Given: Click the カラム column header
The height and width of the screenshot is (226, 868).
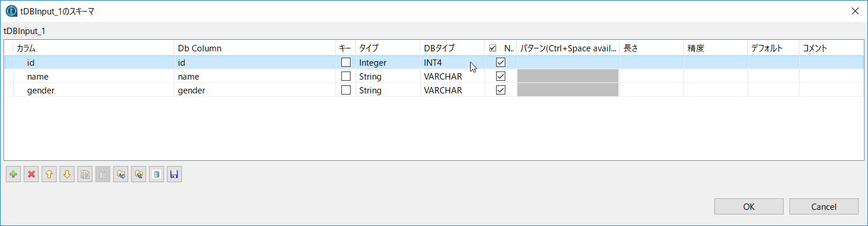Looking at the screenshot, I should 94,48.
